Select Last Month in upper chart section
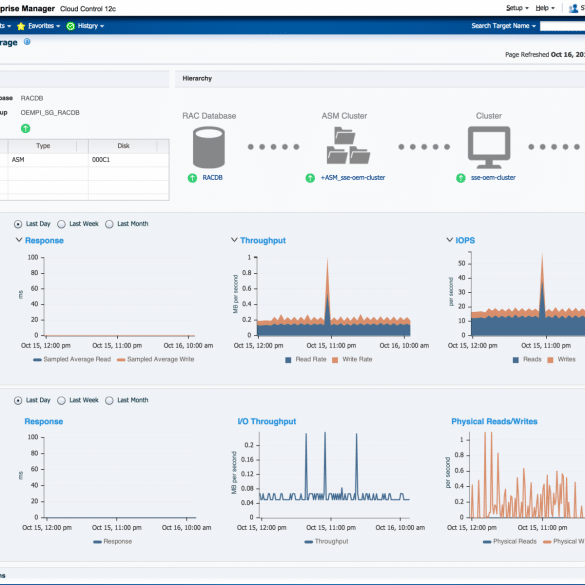Image resolution: width=585 pixels, height=585 pixels. pyautogui.click(x=109, y=224)
